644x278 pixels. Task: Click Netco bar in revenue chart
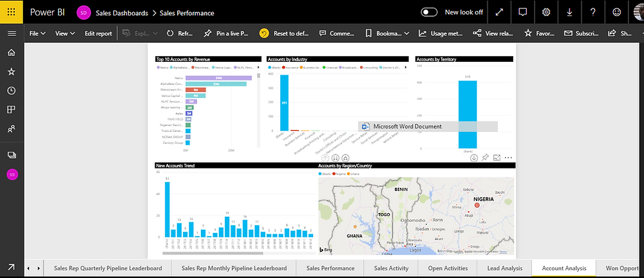pos(218,78)
